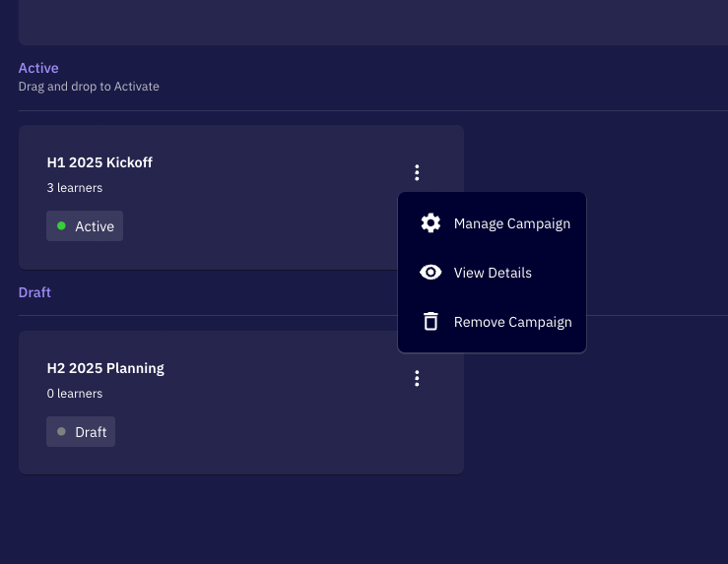Click the 3 learners count text
The height and width of the screenshot is (564, 728).
[75, 187]
